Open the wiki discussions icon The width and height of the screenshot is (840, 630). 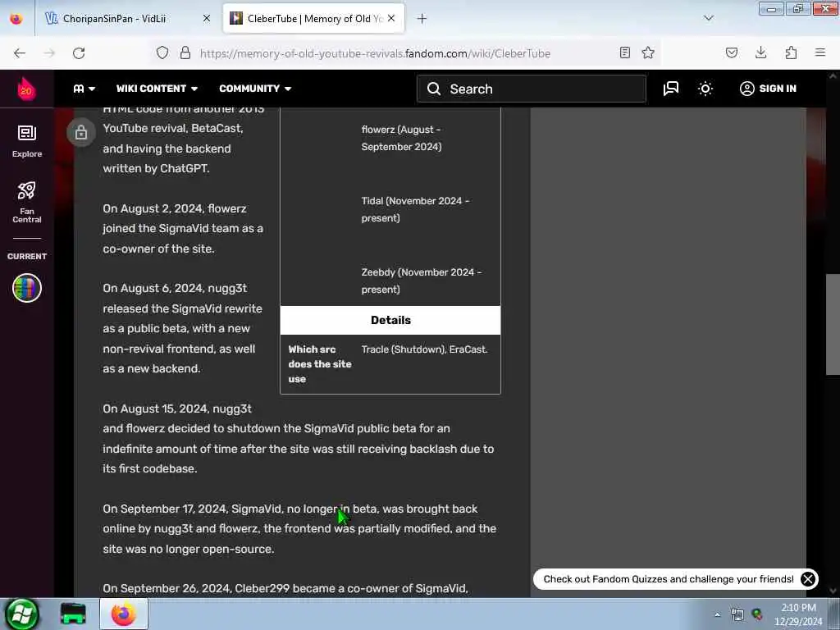(x=671, y=89)
